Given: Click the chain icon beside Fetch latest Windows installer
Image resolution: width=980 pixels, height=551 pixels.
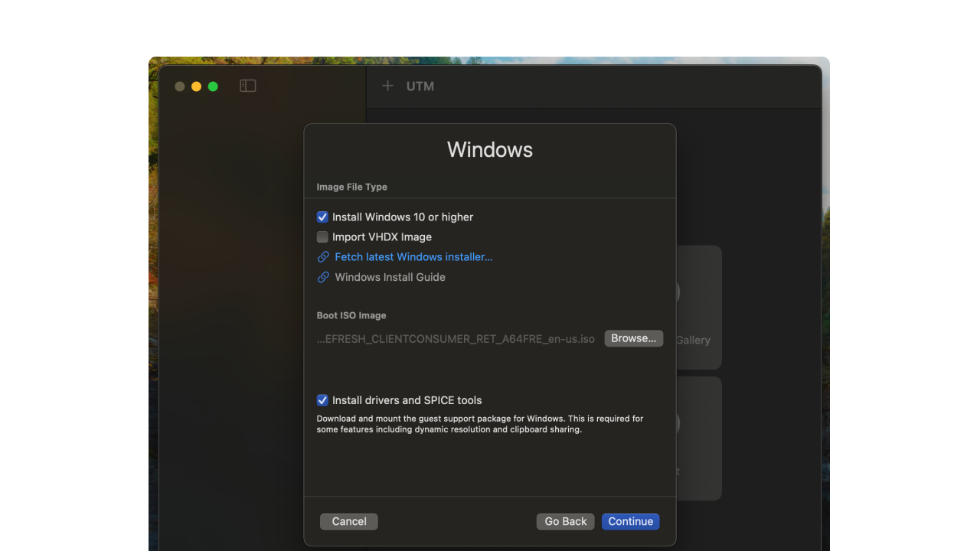Looking at the screenshot, I should (322, 256).
